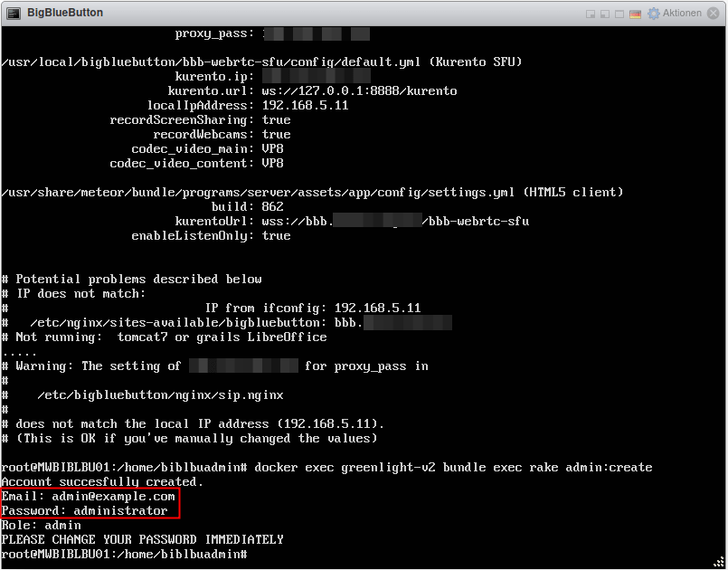This screenshot has width=728, height=570.
Task: Click the console icon beside the BigBlueButton title
Action: click(x=14, y=13)
